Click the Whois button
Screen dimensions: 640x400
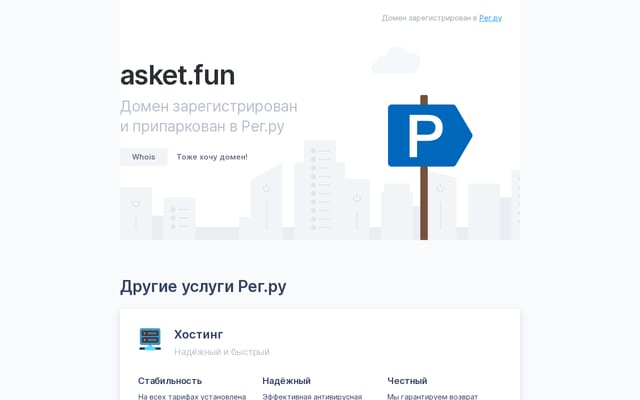(x=144, y=157)
